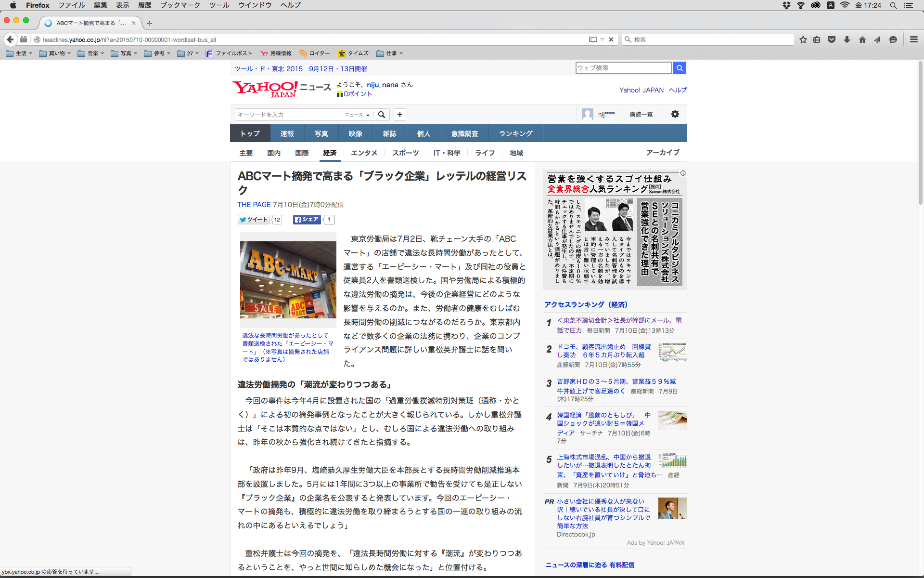Image resolution: width=924 pixels, height=578 pixels.
Task: Open the Firefox hamburger menu
Action: tap(913, 39)
